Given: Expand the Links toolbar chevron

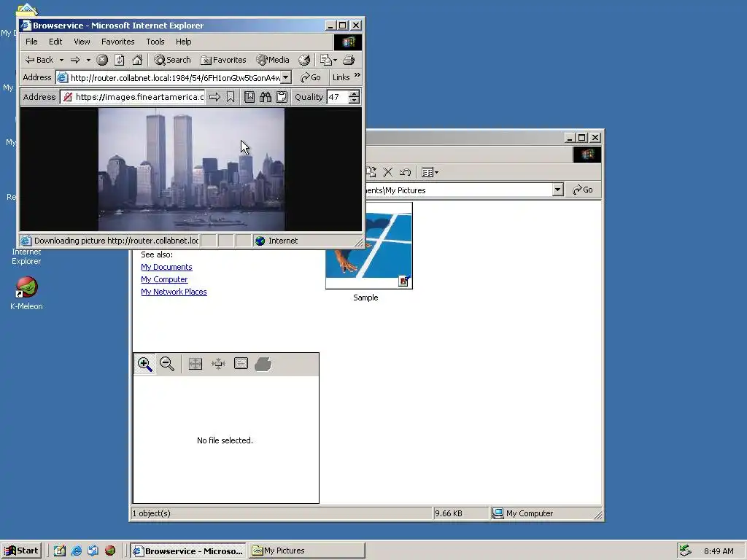Looking at the screenshot, I should point(357,75).
